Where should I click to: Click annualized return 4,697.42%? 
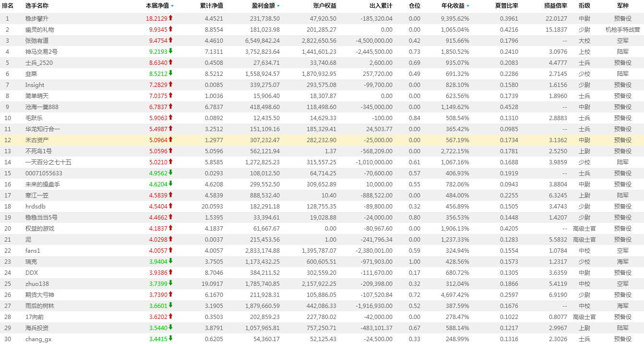click(x=455, y=295)
